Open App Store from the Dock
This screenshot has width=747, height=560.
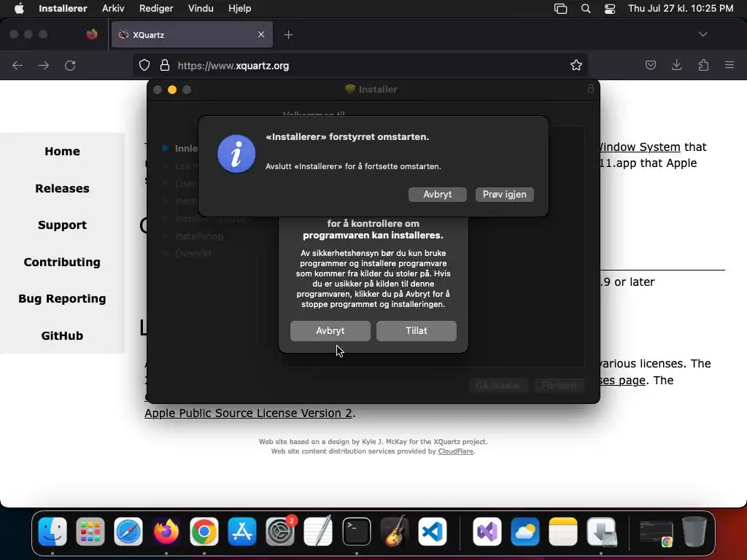(242, 532)
